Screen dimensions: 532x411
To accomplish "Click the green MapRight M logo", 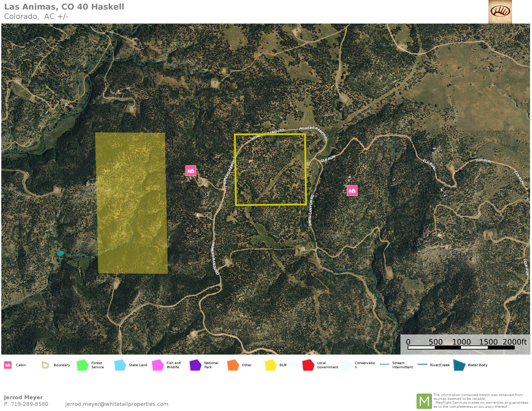I will [424, 401].
